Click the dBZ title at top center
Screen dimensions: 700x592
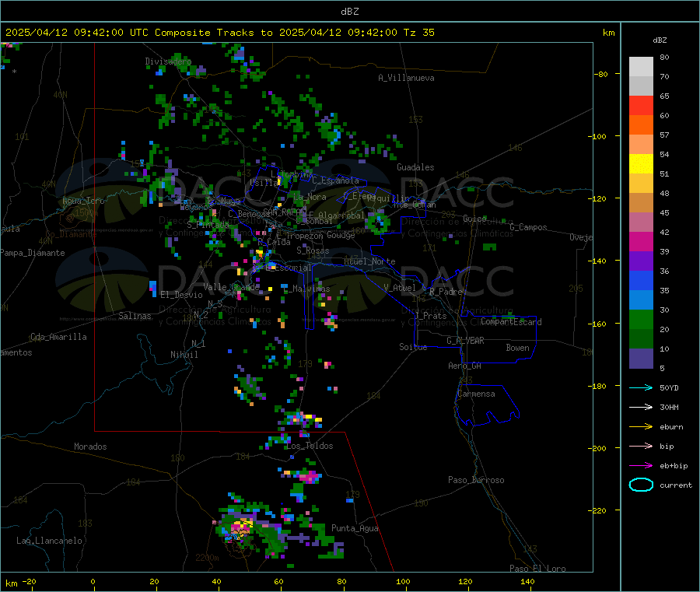pos(349,12)
